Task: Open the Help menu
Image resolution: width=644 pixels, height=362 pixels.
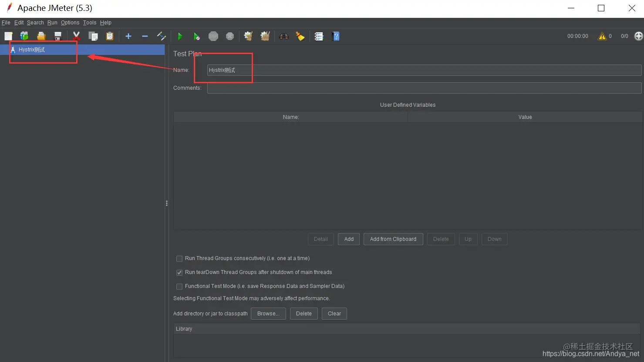Action: [x=106, y=23]
